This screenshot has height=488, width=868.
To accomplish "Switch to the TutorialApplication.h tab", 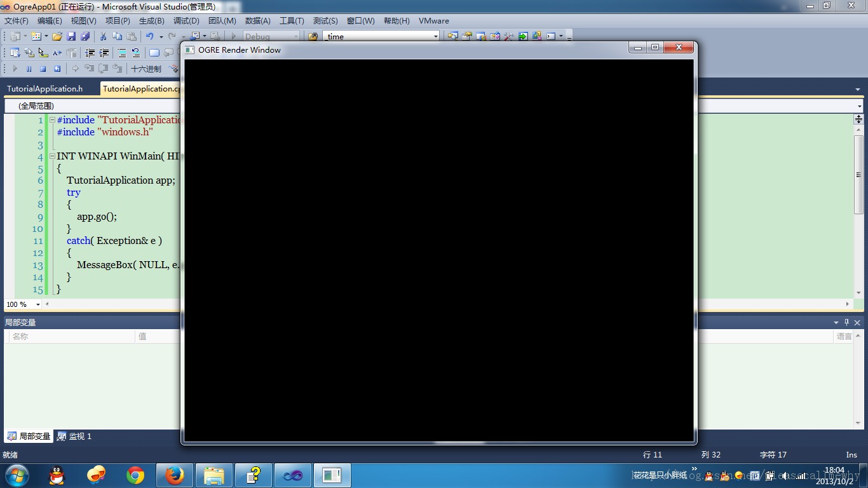I will [x=45, y=89].
